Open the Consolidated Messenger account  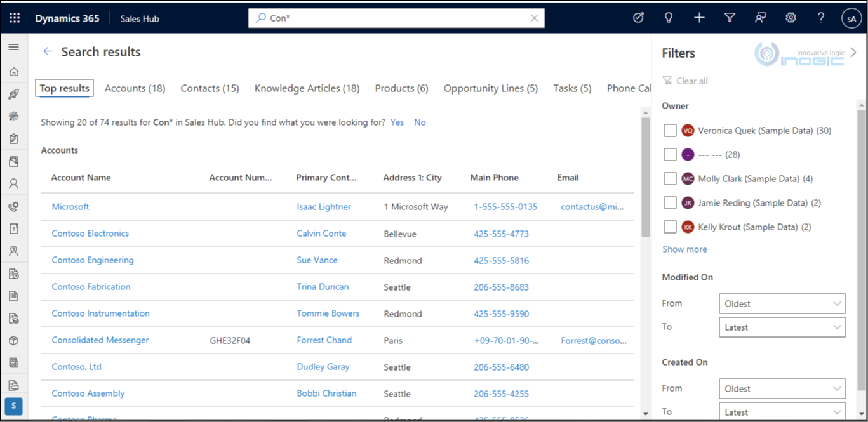pos(100,340)
